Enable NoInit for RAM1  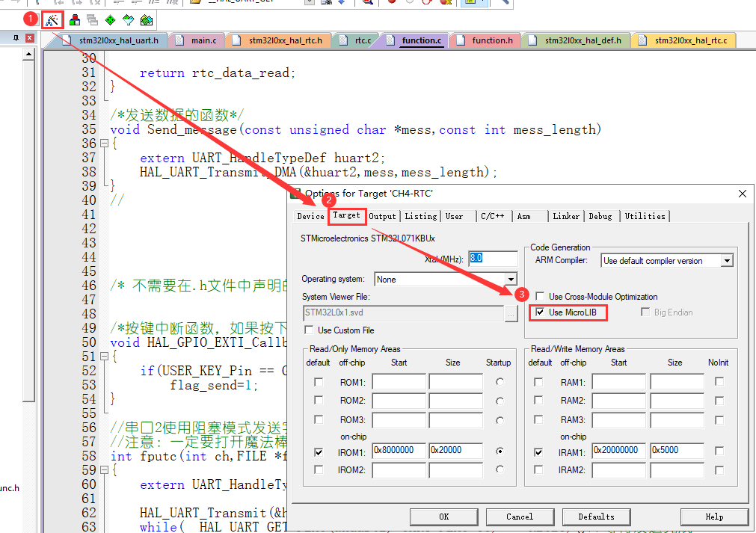[719, 382]
